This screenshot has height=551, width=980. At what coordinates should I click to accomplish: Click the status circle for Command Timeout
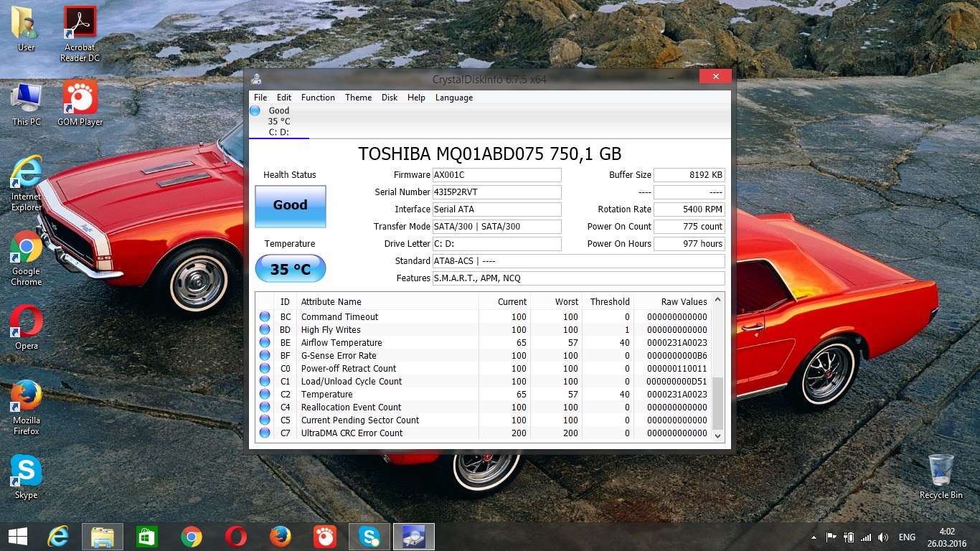point(265,317)
